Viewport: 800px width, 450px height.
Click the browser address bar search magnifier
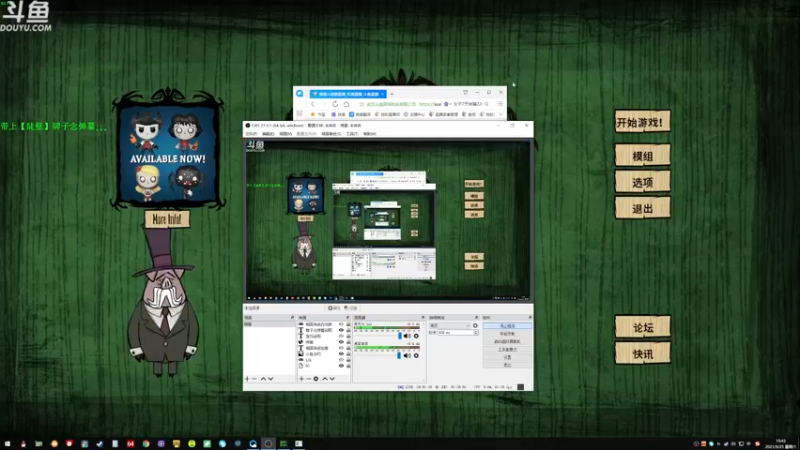click(486, 104)
